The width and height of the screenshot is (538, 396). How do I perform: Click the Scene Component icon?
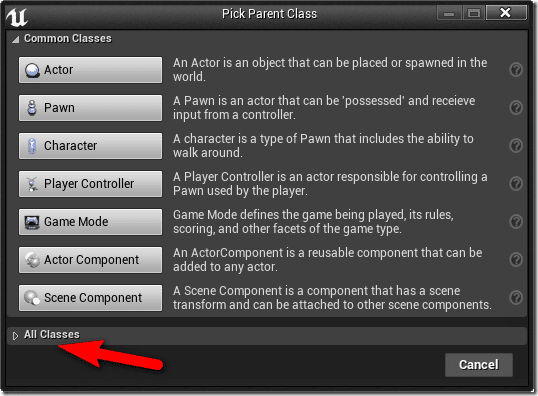(32, 298)
